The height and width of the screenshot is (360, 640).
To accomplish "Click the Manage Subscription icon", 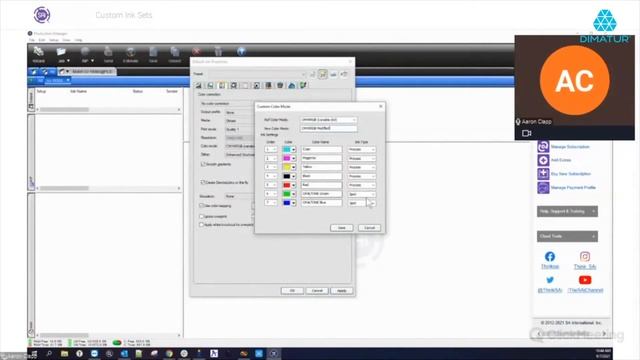I will tap(543, 147).
